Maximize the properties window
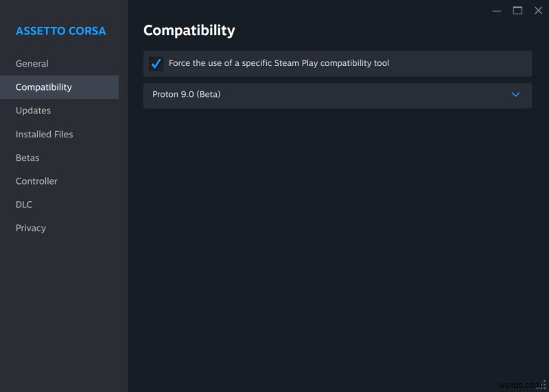The height and width of the screenshot is (392, 549). 517,10
